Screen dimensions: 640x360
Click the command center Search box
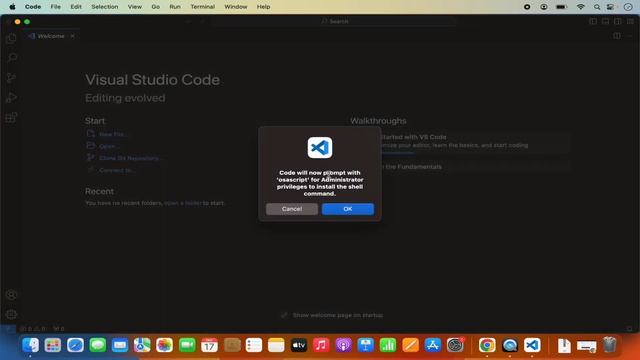334,21
